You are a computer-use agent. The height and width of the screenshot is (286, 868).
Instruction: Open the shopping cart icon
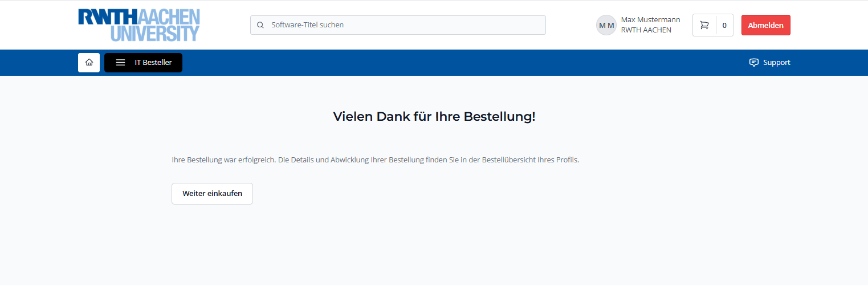(x=704, y=25)
